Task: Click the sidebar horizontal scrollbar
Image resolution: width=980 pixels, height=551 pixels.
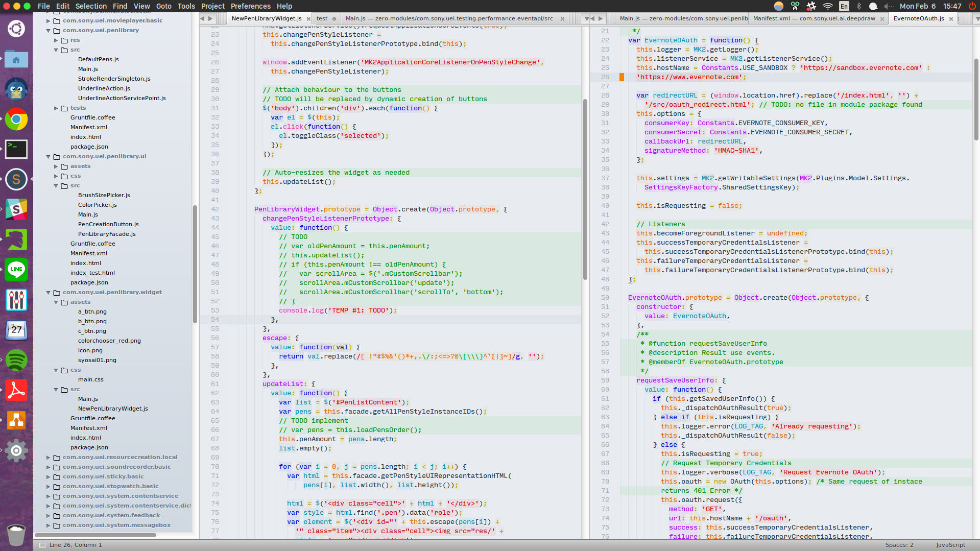Action: coord(95,535)
